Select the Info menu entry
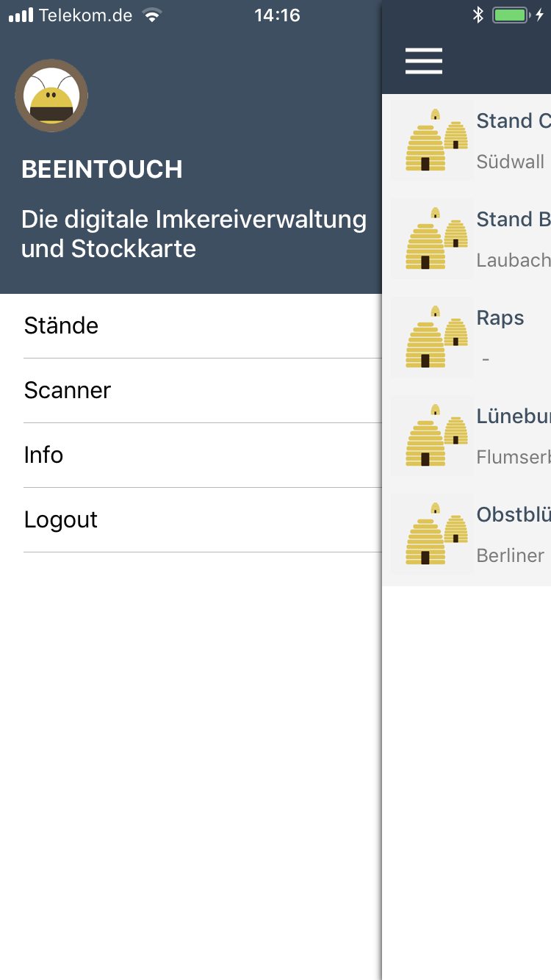This screenshot has height=980, width=551. click(x=203, y=455)
